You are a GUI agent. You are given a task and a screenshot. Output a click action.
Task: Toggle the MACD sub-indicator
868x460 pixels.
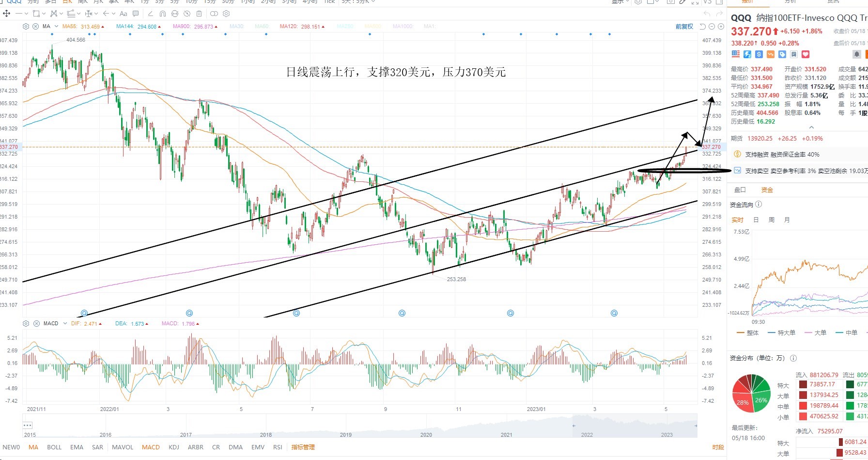click(151, 447)
